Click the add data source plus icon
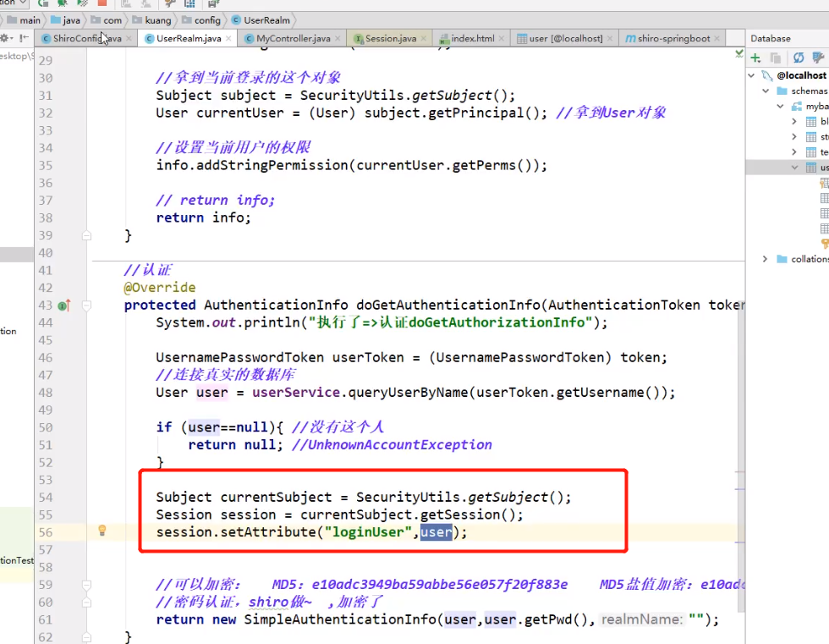The height and width of the screenshot is (644, 829). (755, 58)
